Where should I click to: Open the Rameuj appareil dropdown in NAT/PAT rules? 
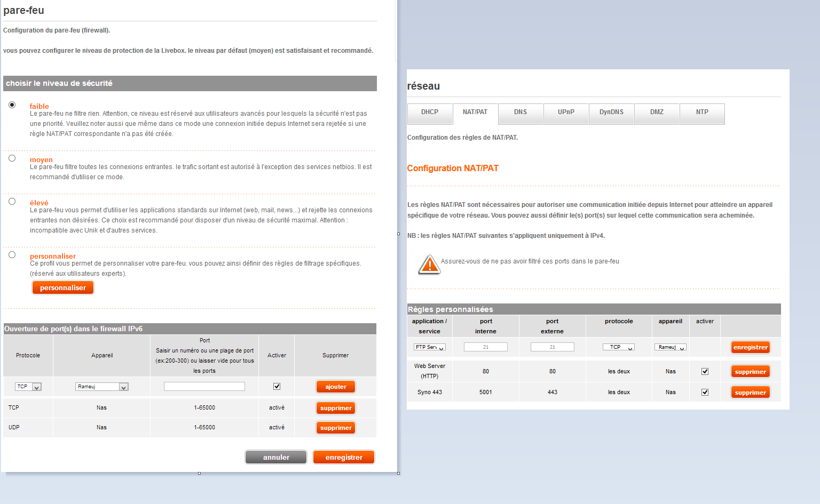coord(671,347)
